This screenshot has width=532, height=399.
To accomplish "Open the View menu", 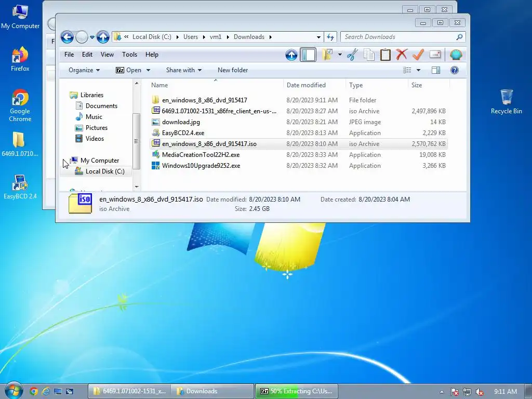I will coord(107,54).
